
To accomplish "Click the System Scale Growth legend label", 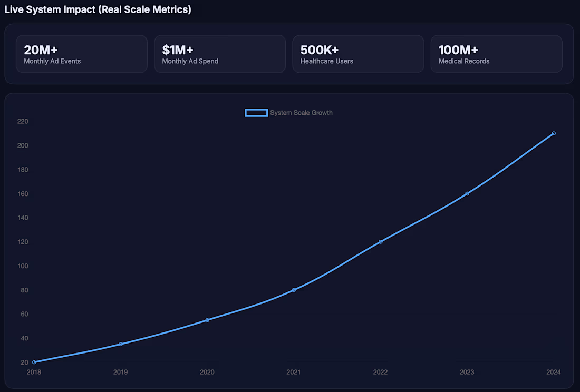I will [301, 113].
